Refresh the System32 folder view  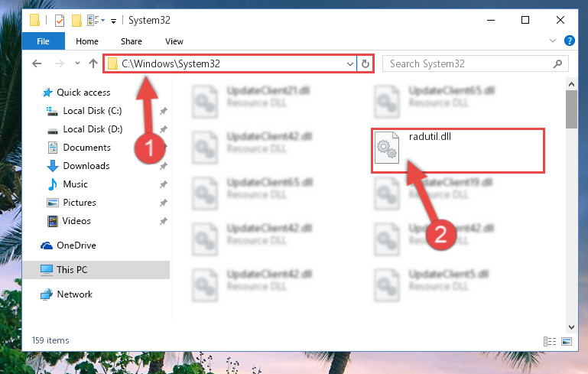365,63
